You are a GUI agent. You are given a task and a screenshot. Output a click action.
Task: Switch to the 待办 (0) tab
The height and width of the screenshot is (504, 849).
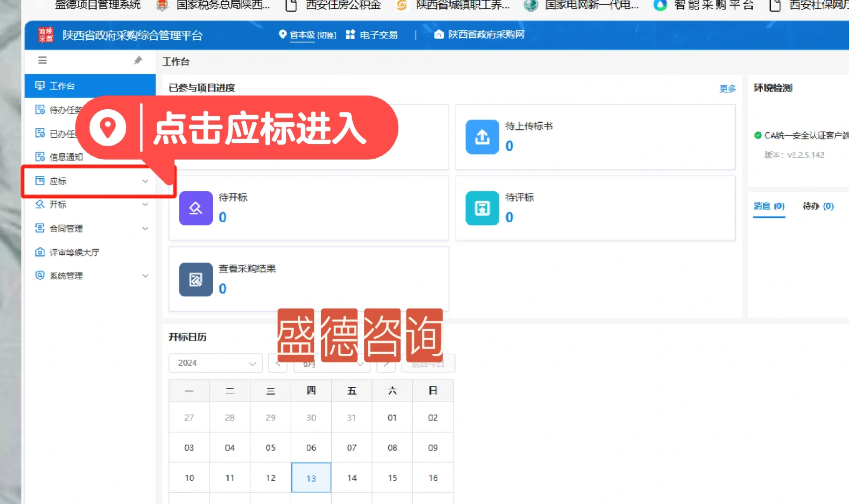tap(818, 205)
